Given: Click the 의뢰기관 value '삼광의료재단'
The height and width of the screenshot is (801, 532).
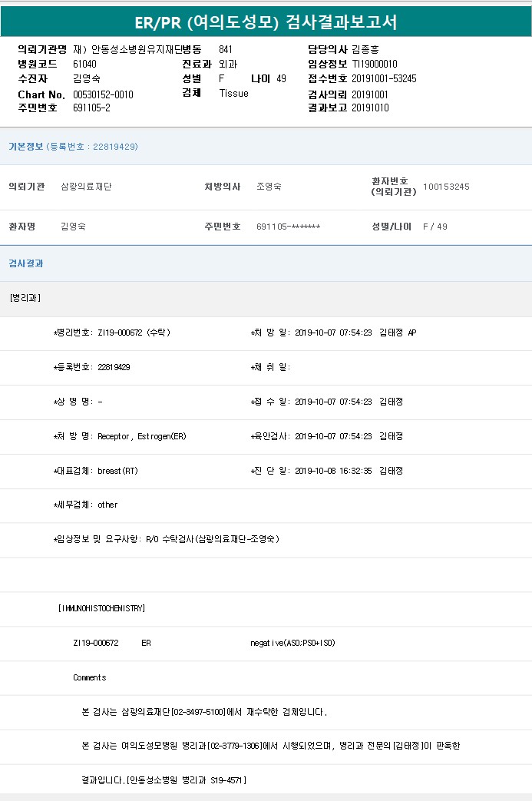Looking at the screenshot, I should tap(86, 187).
